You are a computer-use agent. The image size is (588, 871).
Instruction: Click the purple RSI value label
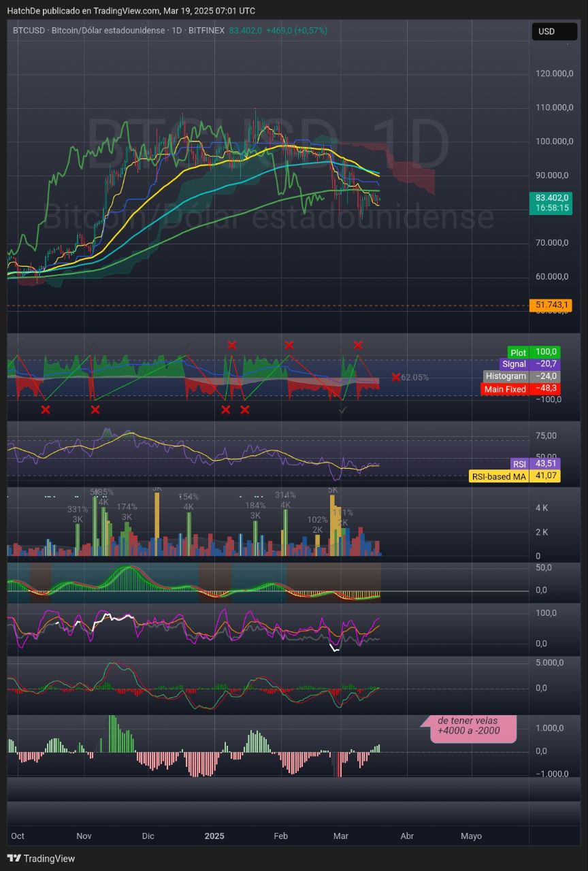(x=520, y=463)
